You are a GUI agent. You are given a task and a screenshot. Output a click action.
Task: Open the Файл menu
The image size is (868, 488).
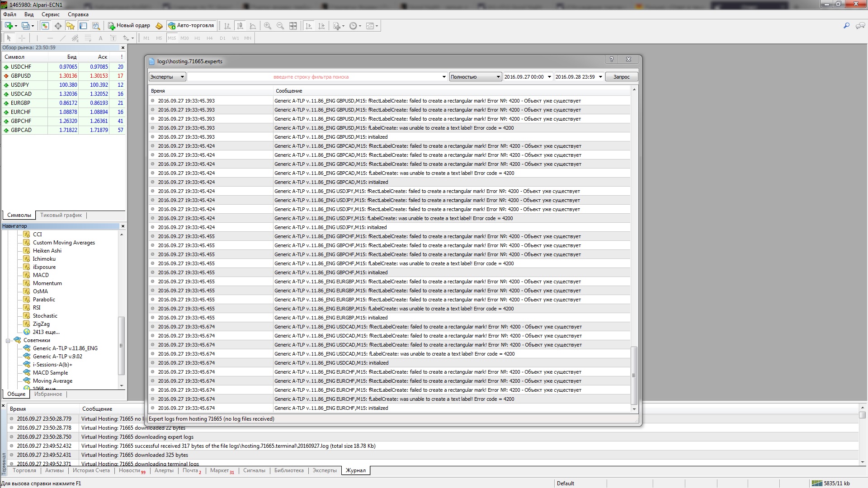(9, 14)
